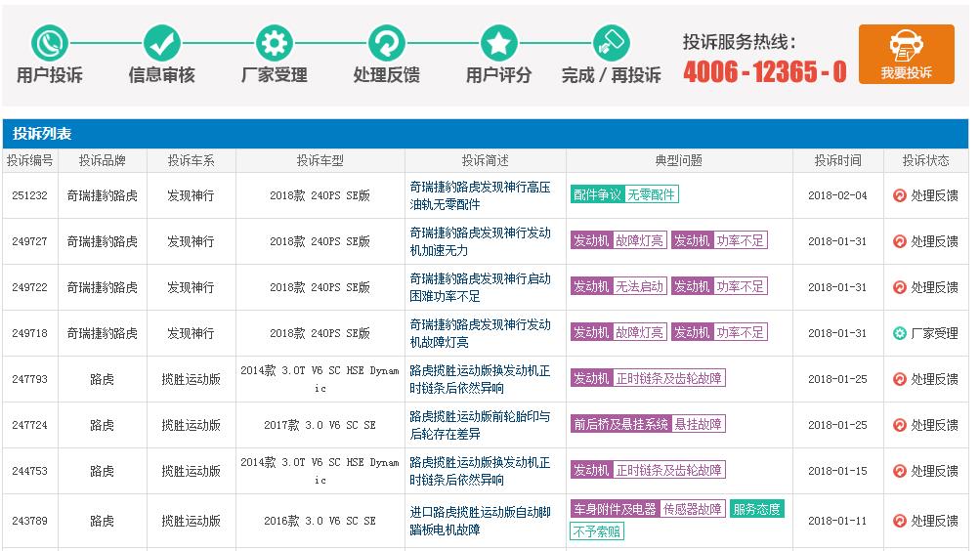Click 发动机 功率不足 tag in row 249718
Image resolution: width=980 pixels, height=551 pixels.
(x=719, y=332)
